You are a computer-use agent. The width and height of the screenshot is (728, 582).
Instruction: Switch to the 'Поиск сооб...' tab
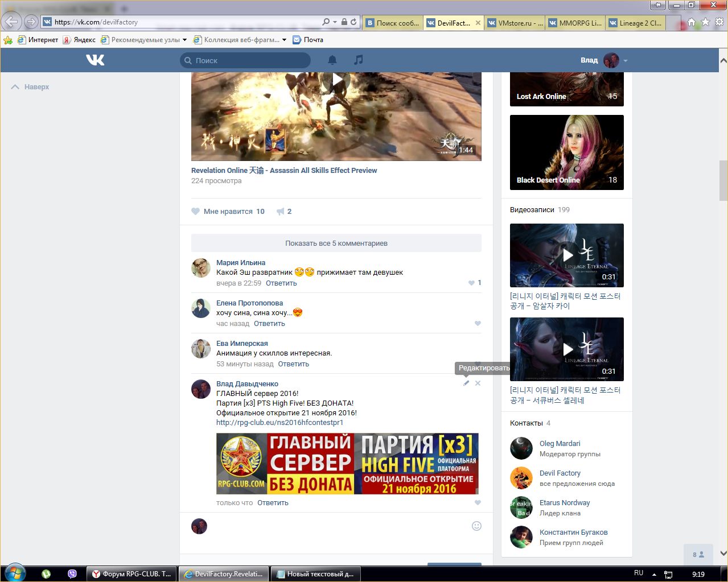(392, 23)
